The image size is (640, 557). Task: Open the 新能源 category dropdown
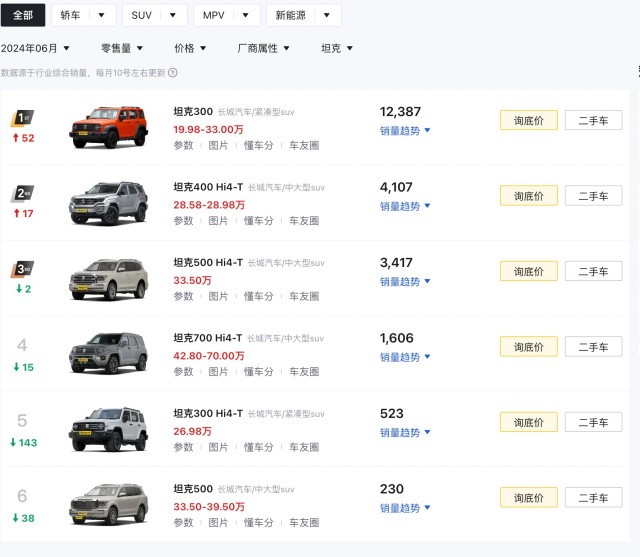304,16
